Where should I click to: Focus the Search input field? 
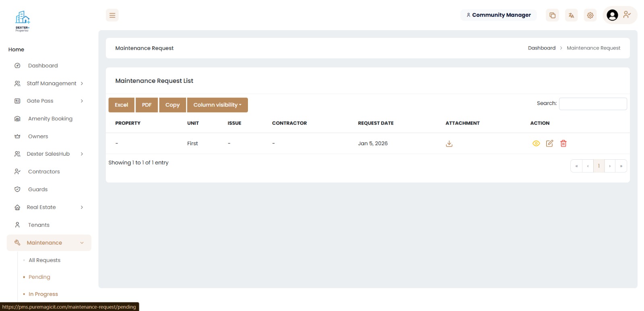tap(593, 104)
